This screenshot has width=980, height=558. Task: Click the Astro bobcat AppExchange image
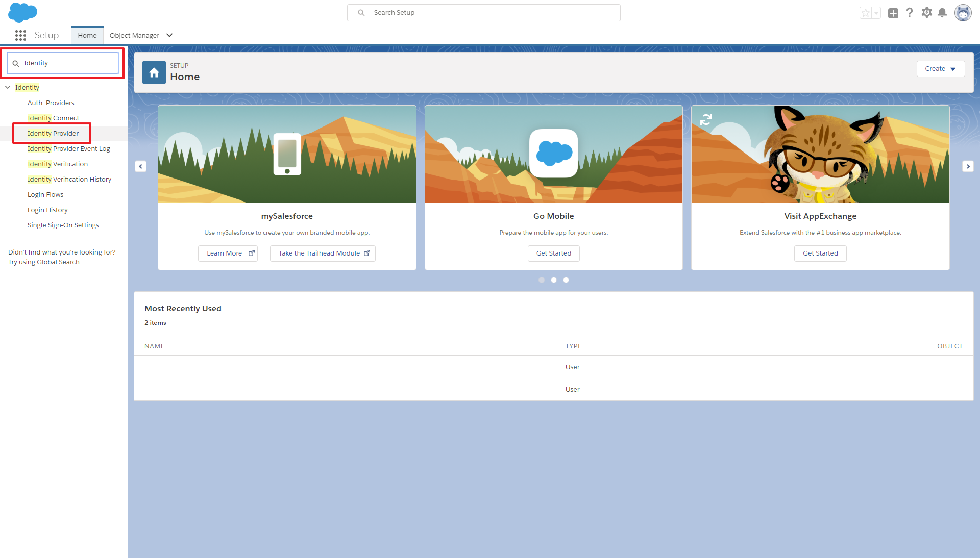coord(820,154)
